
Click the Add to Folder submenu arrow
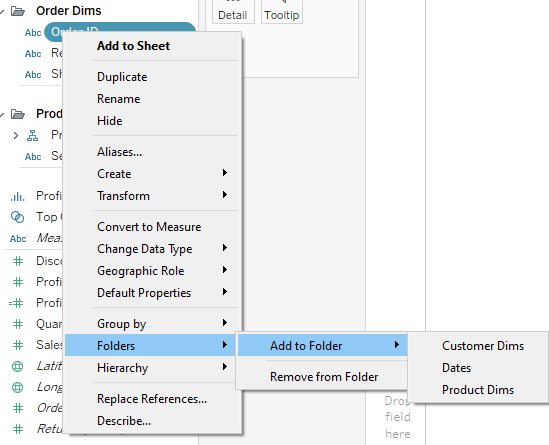[397, 345]
